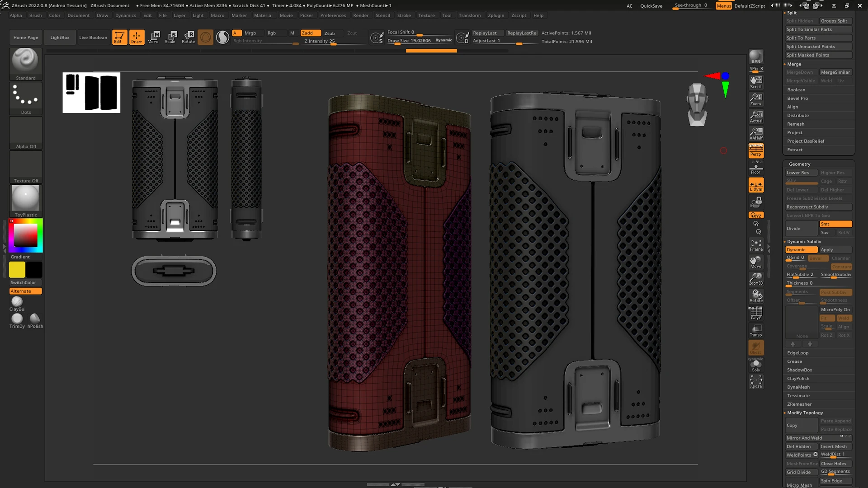The width and height of the screenshot is (868, 488).
Task: Open the Render menu
Action: click(x=361, y=15)
